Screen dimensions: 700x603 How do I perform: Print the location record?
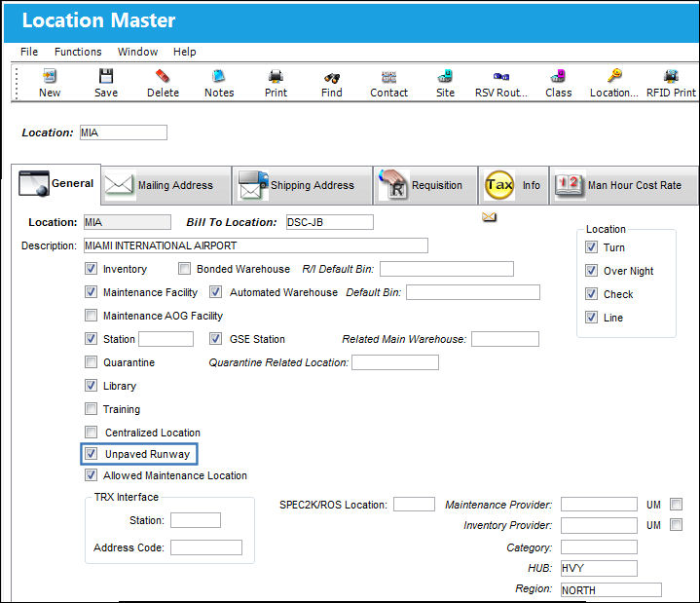[x=276, y=83]
